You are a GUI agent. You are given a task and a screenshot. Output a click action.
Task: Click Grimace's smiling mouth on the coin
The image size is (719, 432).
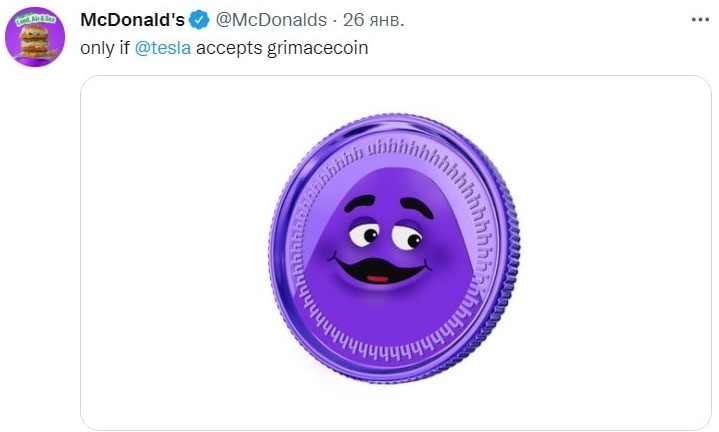click(380, 270)
